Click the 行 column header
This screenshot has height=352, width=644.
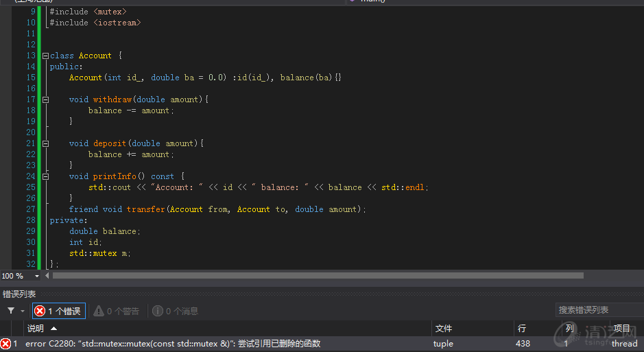[522, 329]
